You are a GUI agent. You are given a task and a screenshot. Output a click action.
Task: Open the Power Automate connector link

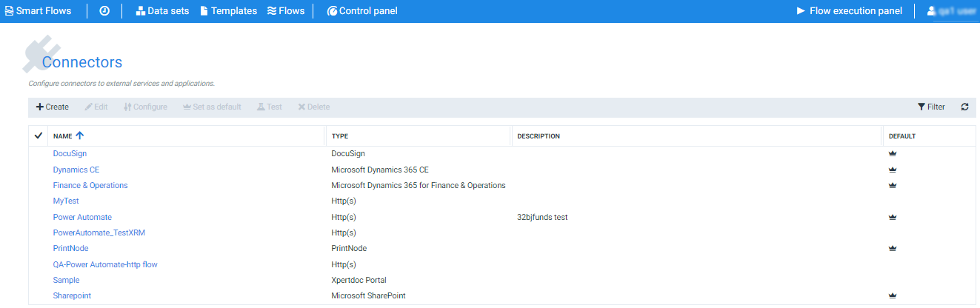[x=82, y=217]
